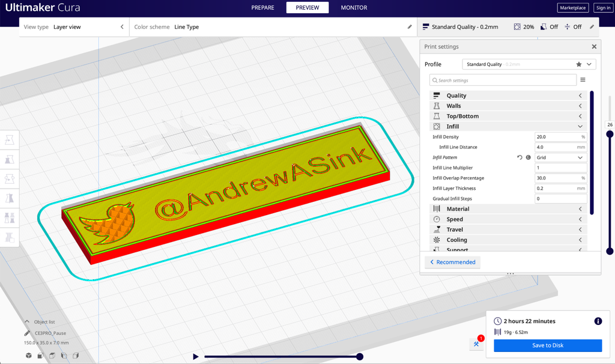The image size is (615, 364).
Task: Select the Mirror tool
Action: [x=10, y=198]
